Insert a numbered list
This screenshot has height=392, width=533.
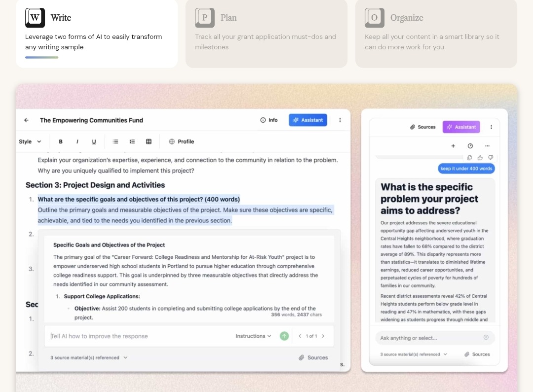[132, 142]
